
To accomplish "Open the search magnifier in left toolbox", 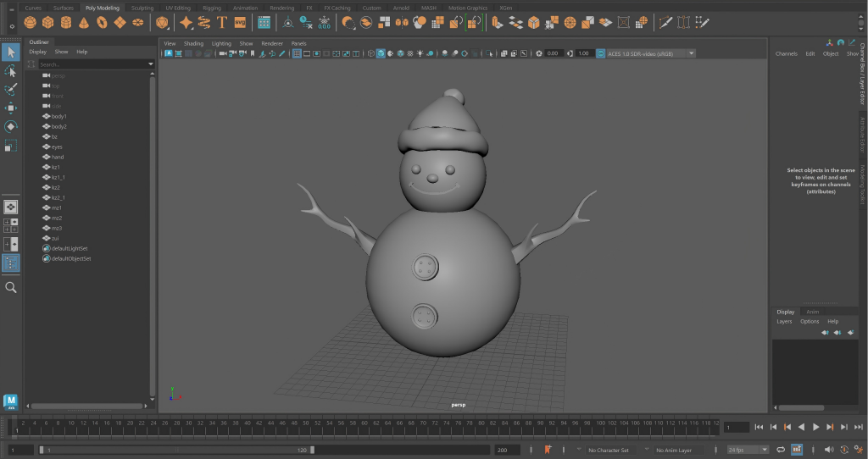I will [11, 287].
